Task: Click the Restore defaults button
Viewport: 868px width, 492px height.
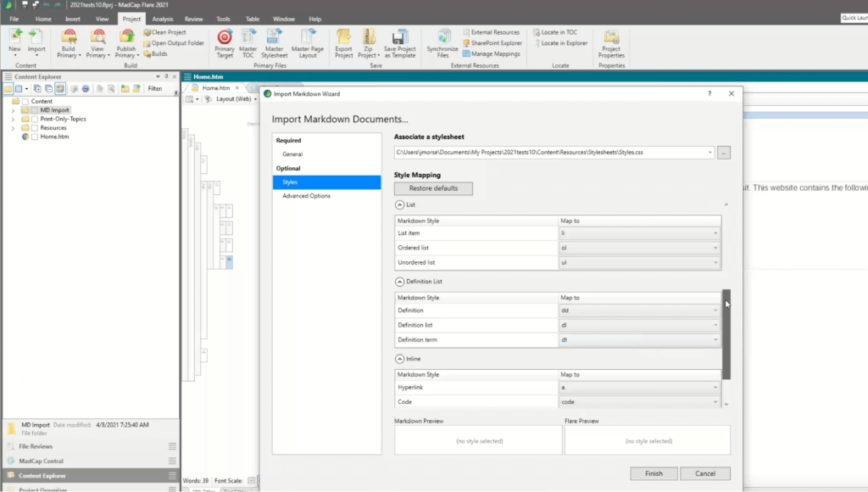Action: [433, 188]
